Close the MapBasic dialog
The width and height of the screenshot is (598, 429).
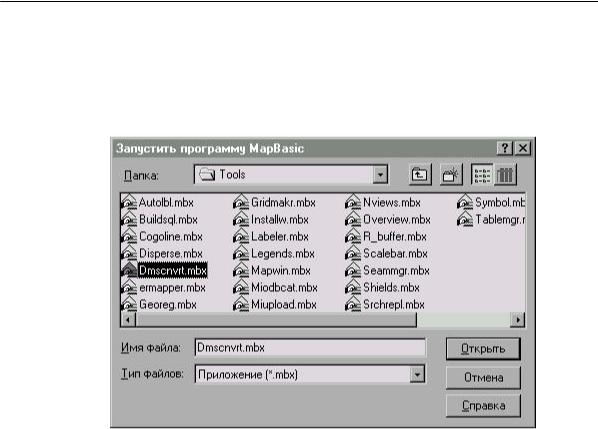click(523, 148)
